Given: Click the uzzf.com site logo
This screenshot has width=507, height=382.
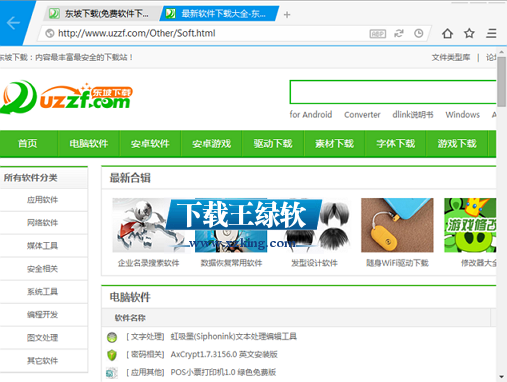Looking at the screenshot, I should (x=66, y=97).
